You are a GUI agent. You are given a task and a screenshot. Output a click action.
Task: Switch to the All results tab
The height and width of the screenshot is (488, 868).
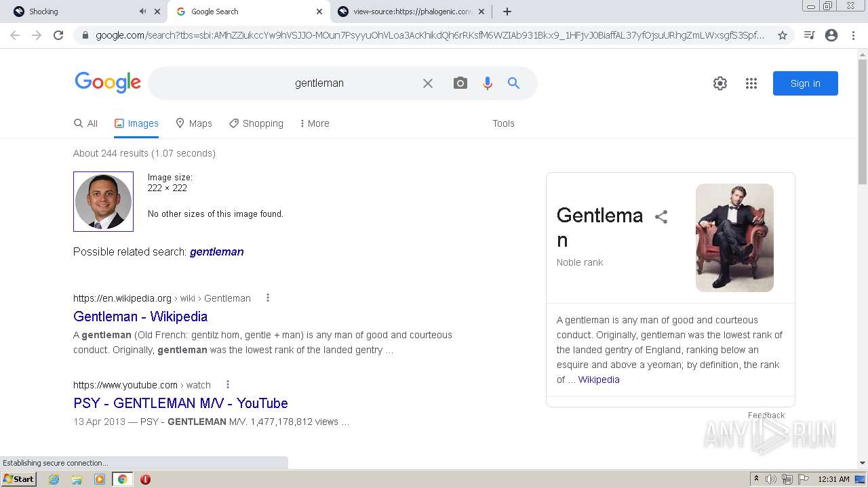[x=85, y=123]
